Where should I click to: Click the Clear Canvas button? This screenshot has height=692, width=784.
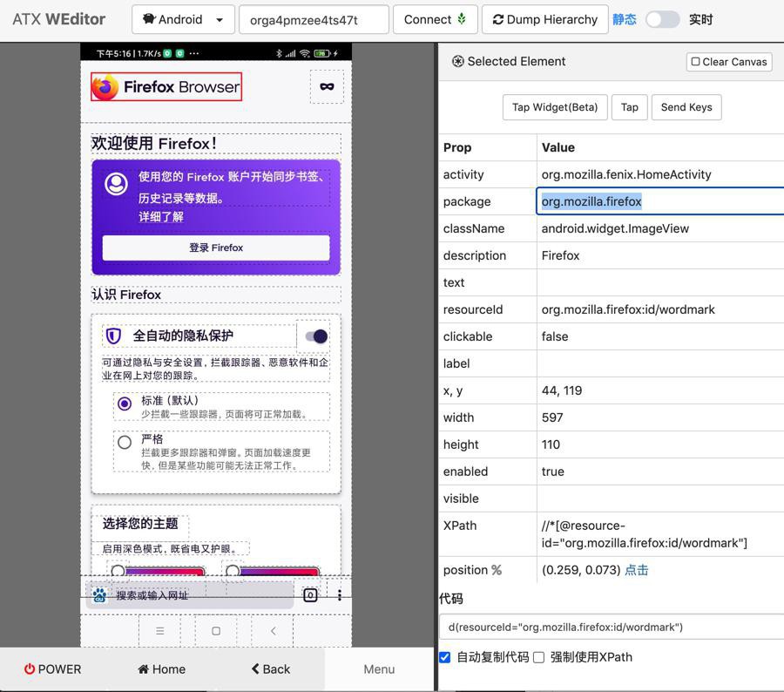[729, 62]
